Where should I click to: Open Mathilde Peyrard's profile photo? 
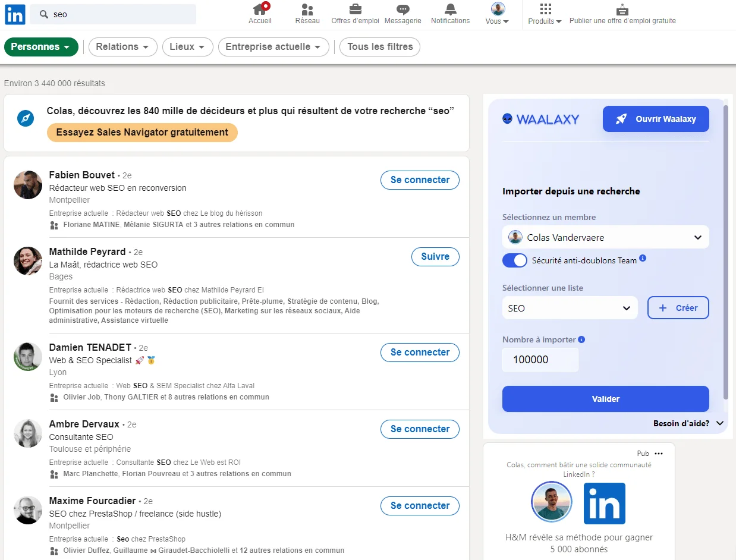coord(28,261)
